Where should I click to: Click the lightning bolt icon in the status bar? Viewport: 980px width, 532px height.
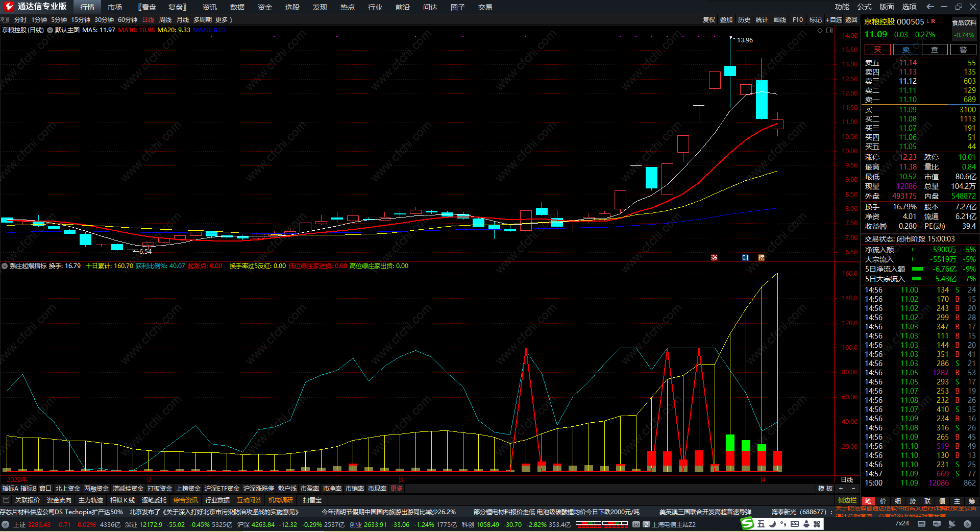click(x=967, y=524)
